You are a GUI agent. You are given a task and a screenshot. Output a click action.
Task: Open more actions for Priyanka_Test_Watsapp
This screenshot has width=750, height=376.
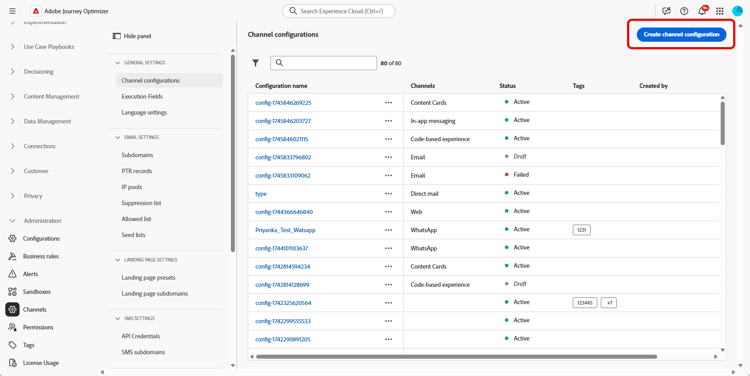pos(388,230)
